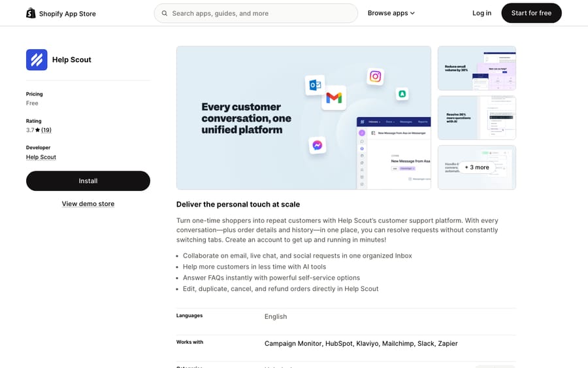Screen dimensions: 588x368
Task: Click the Pricing value 'Free'
Action: [x=32, y=103]
